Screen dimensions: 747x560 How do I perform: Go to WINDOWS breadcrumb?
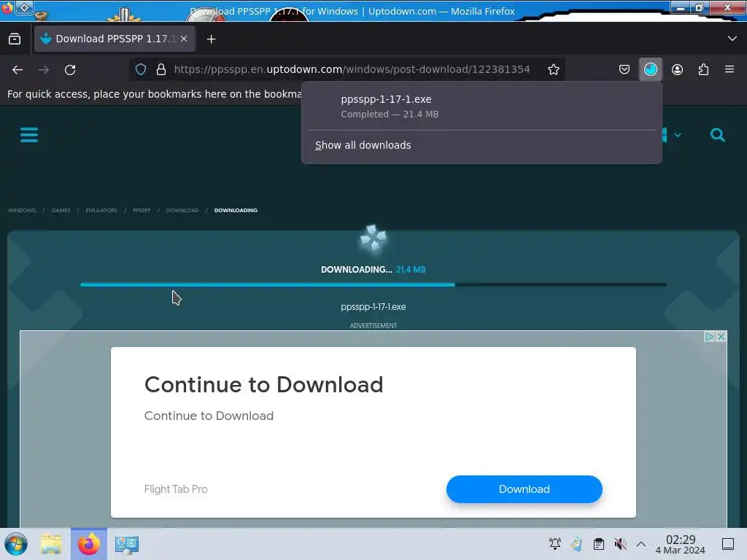(x=21, y=210)
